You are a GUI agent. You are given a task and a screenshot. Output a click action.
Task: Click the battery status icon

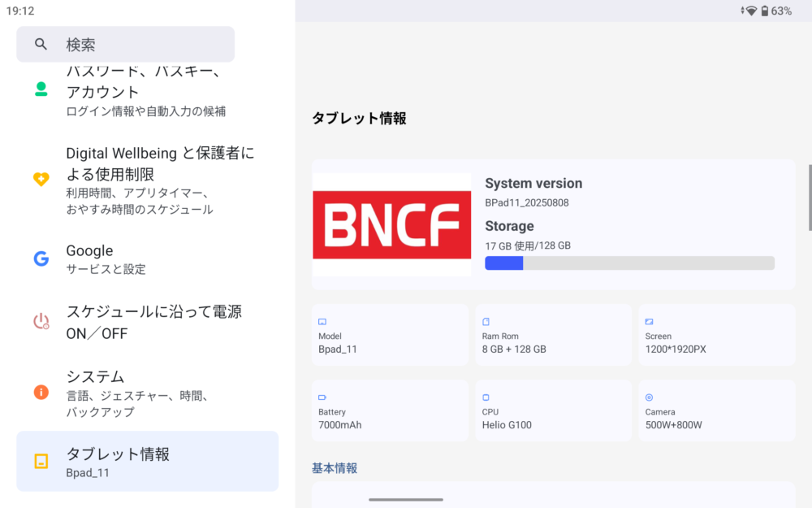[765, 11]
